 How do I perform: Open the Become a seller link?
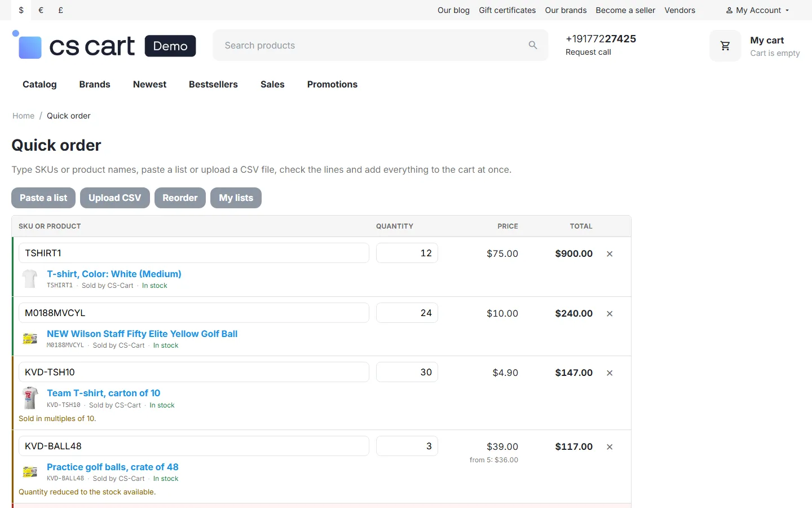coord(625,10)
